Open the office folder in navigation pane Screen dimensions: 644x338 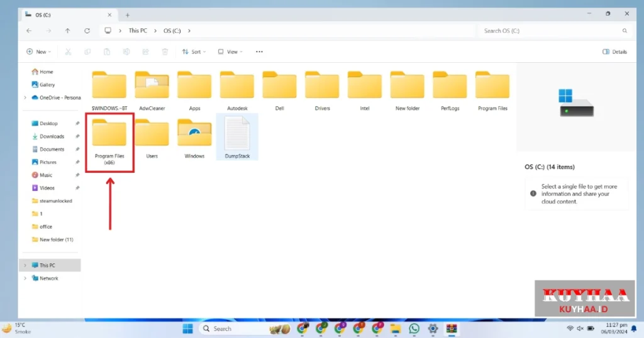[42, 227]
